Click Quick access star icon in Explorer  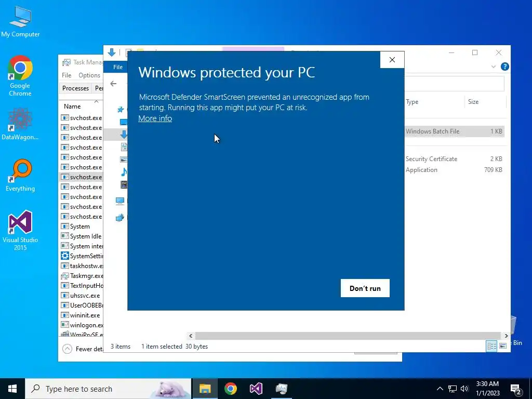tap(121, 109)
